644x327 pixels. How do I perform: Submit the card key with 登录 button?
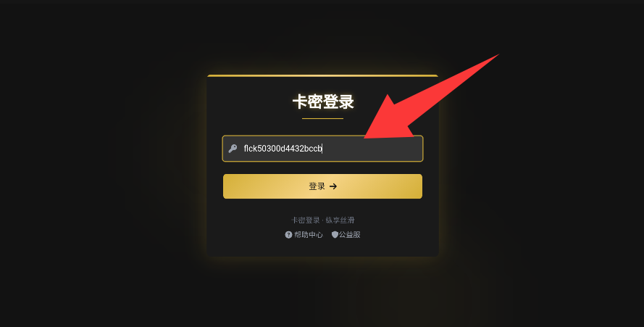pyautogui.click(x=322, y=186)
